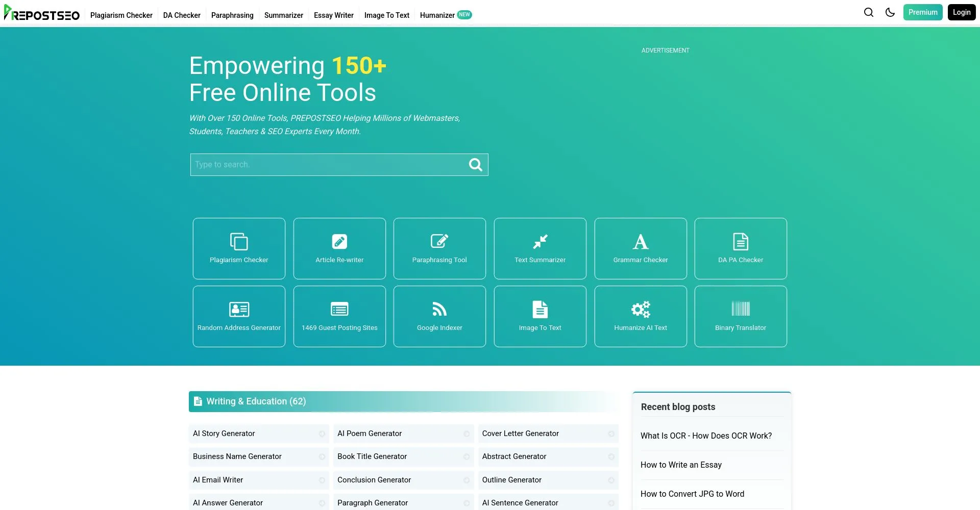Image resolution: width=980 pixels, height=510 pixels.
Task: Click the arrow icon beside Book Title Generator
Action: coord(467,457)
